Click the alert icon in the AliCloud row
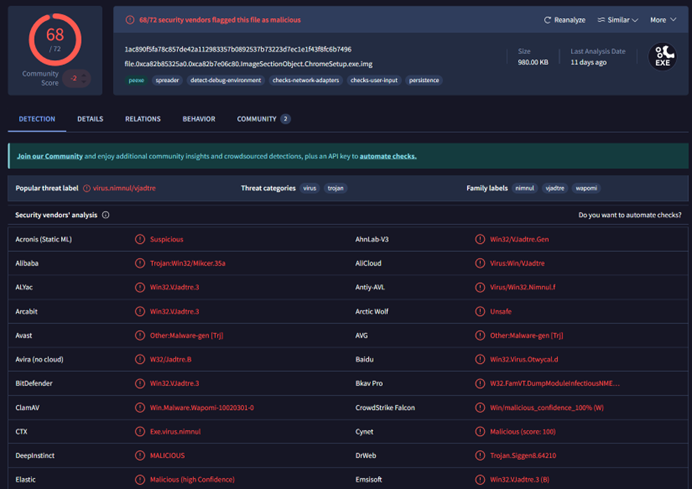 point(480,263)
